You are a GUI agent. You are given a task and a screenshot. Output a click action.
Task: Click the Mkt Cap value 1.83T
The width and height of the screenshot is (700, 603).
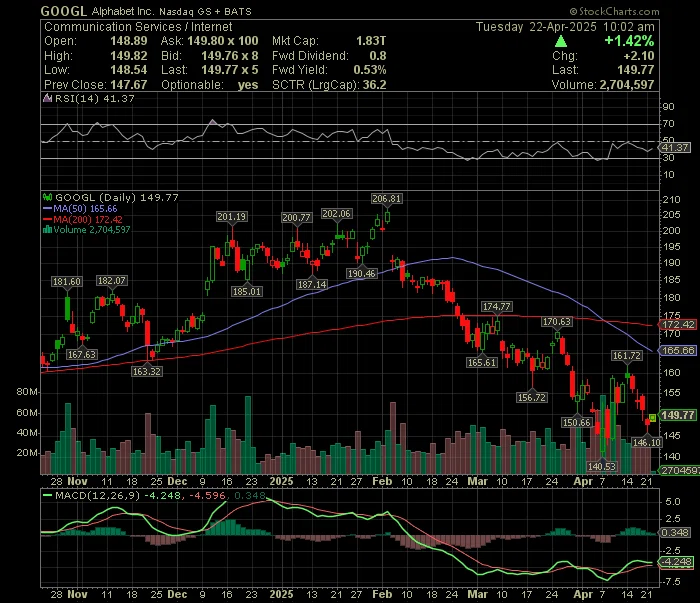click(371, 41)
